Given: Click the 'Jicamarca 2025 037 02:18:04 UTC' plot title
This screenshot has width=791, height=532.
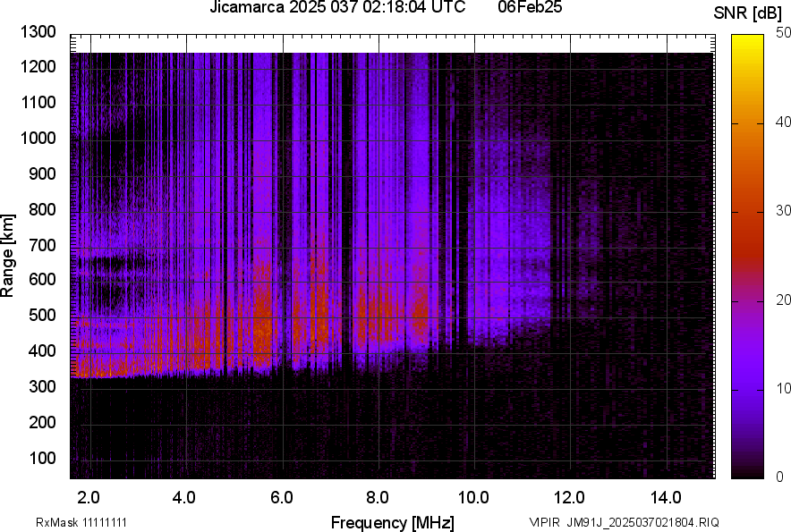Looking at the screenshot, I should 337,8.
